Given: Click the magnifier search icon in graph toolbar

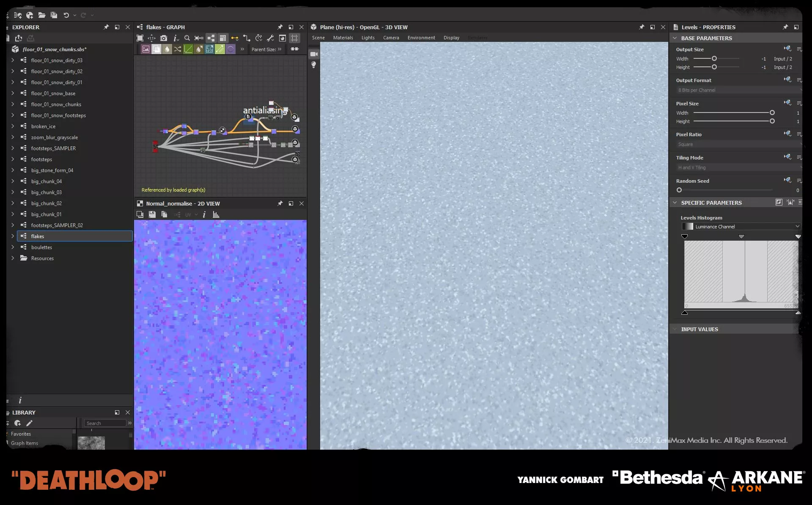Looking at the screenshot, I should pos(187,38).
